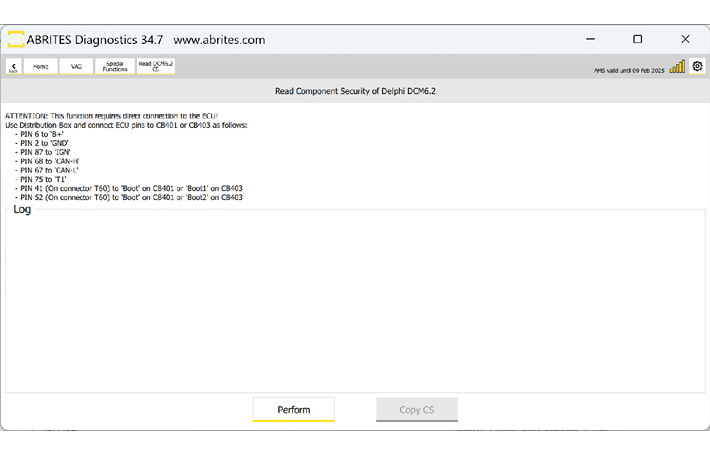The width and height of the screenshot is (710, 455).
Task: Minimize the ABRITES Diagnostics window
Action: pyautogui.click(x=590, y=40)
